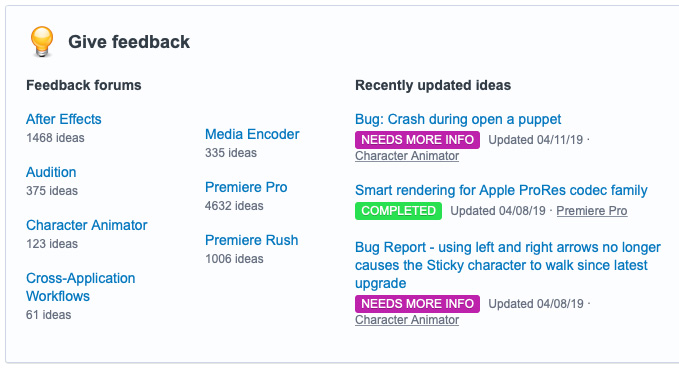Visit the Media Encoder feedback forum
679x369 pixels.
coord(252,134)
